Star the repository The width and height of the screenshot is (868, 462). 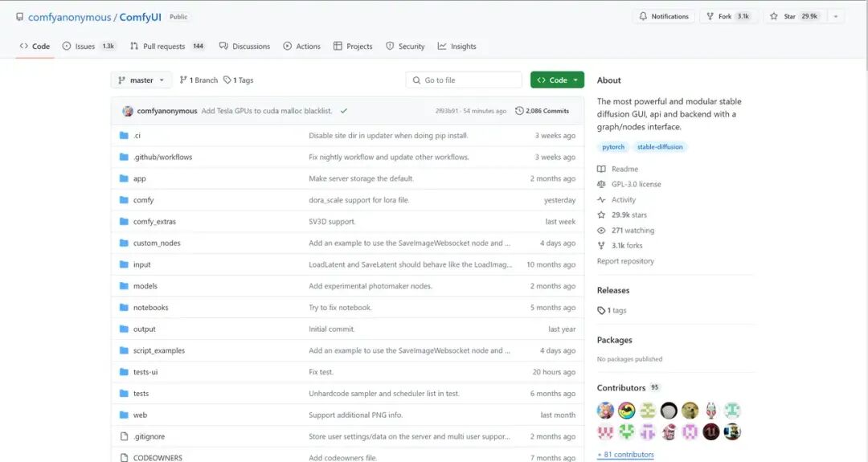[x=793, y=17]
